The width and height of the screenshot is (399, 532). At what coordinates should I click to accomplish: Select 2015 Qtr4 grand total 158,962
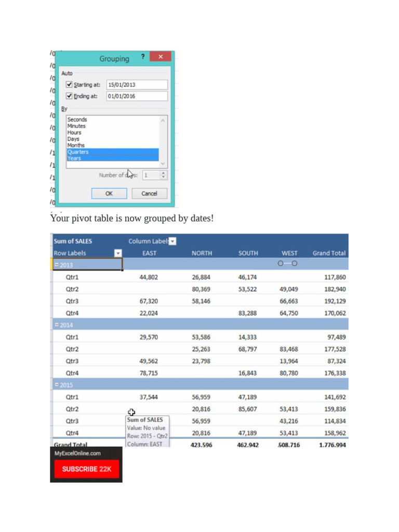point(335,433)
